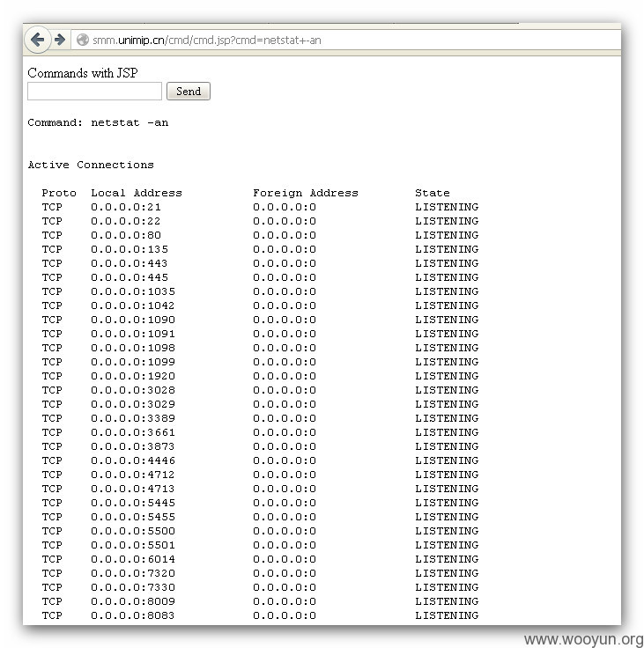Screen dimensions: 644x648
Task: Select the 'Command: netstat -an' line
Action: pyautogui.click(x=98, y=122)
